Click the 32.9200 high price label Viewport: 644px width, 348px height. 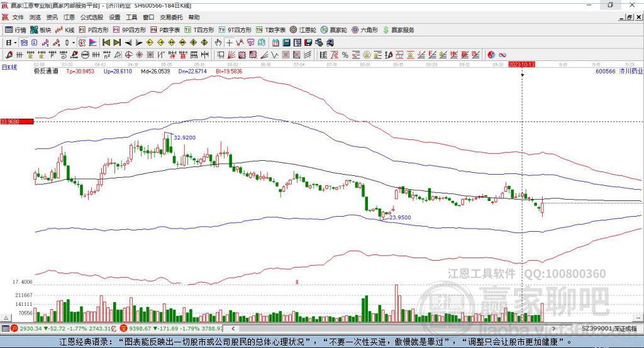pos(184,138)
